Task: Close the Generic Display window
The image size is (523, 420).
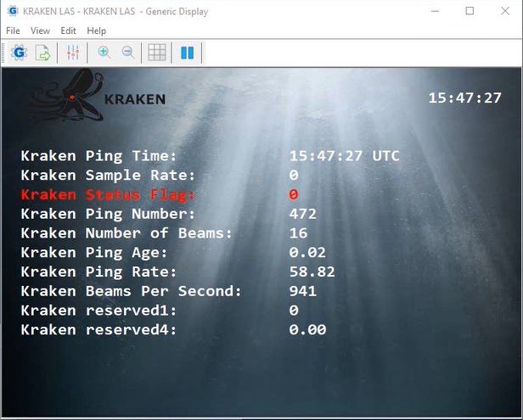Action: [505, 11]
